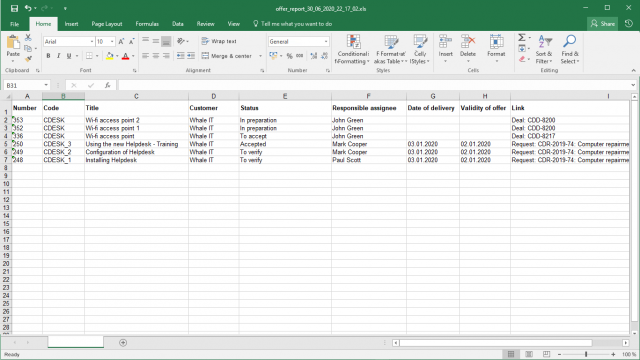Click Tell me what you want to do
This screenshot has width=640, height=360.
[292, 24]
